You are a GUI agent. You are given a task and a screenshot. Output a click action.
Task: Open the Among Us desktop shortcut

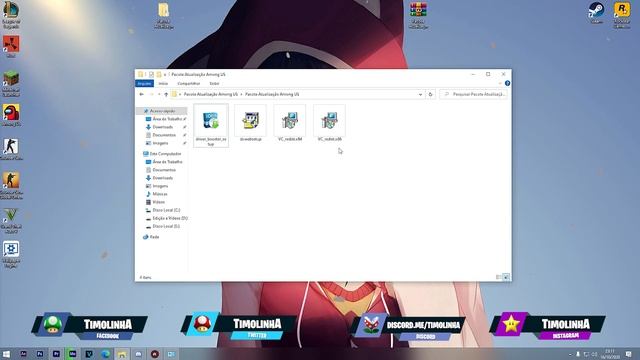coord(11,115)
